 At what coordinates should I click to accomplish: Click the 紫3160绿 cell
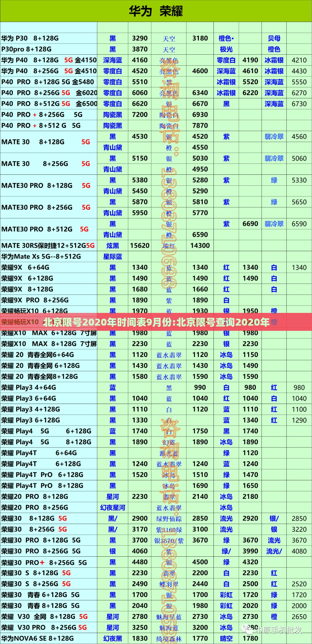[x=169, y=530]
